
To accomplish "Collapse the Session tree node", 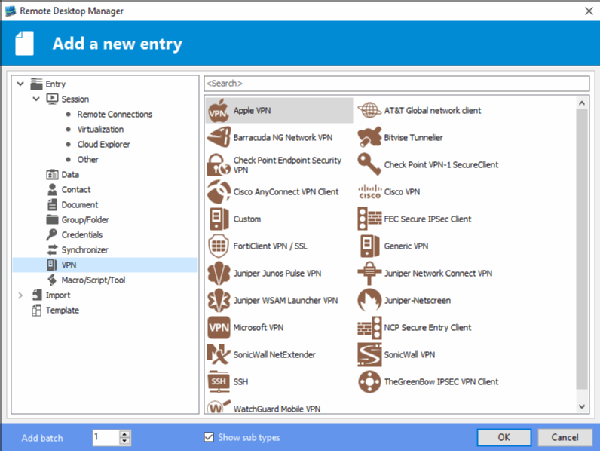I will pyautogui.click(x=36, y=99).
